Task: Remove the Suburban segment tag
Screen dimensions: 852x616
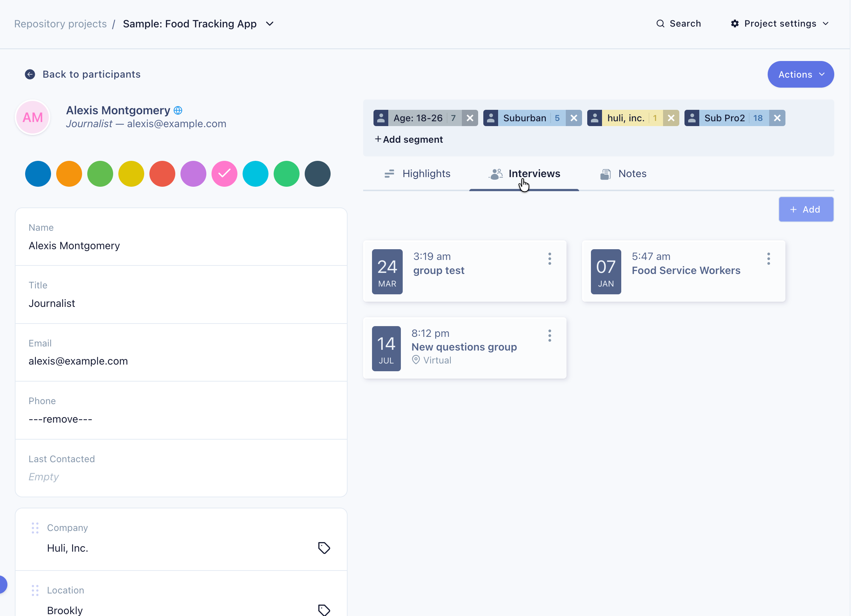Action: 574,118
